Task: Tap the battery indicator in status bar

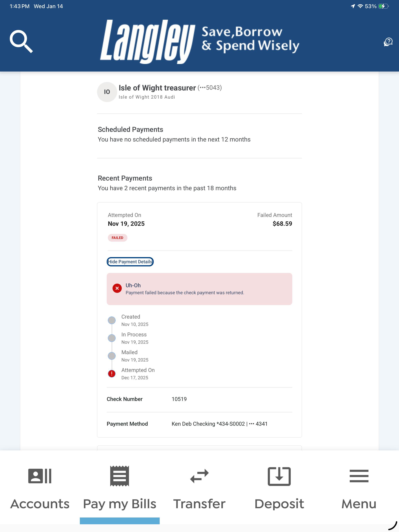Action: point(383,6)
